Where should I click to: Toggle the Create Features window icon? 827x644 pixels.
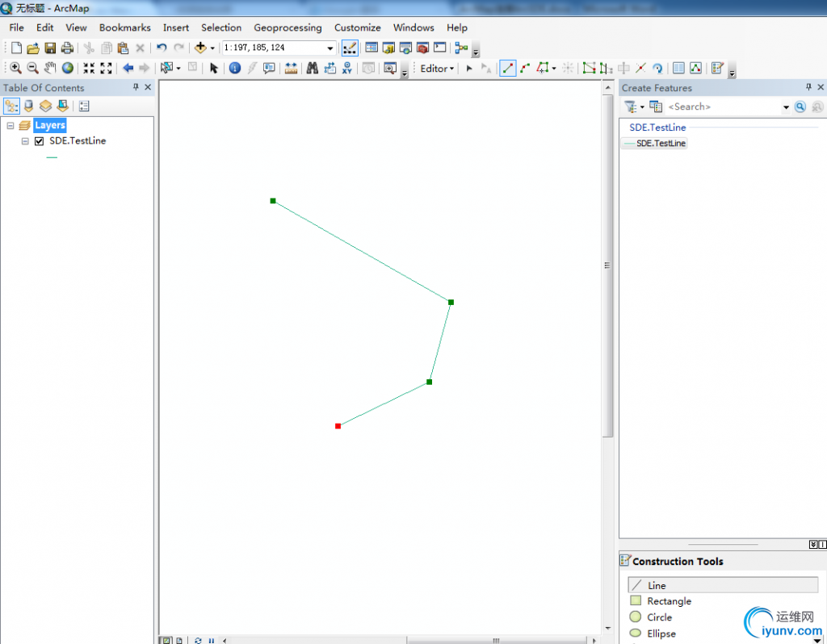coord(717,68)
